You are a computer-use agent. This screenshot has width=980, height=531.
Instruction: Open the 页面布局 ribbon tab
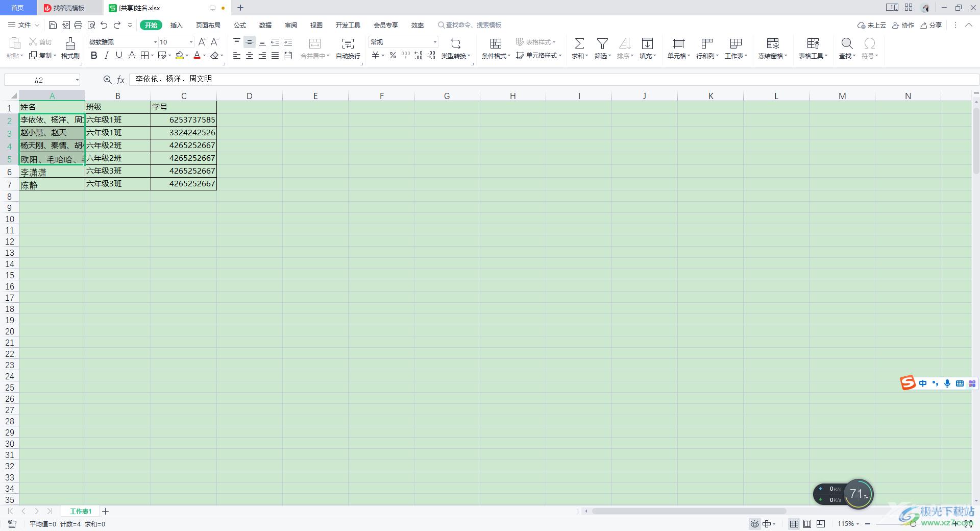pyautogui.click(x=208, y=25)
